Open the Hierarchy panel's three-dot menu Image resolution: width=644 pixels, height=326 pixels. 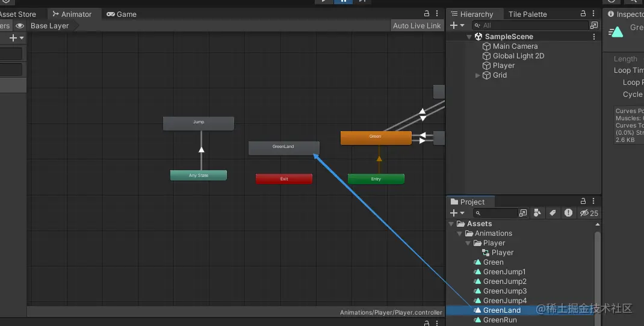(593, 14)
